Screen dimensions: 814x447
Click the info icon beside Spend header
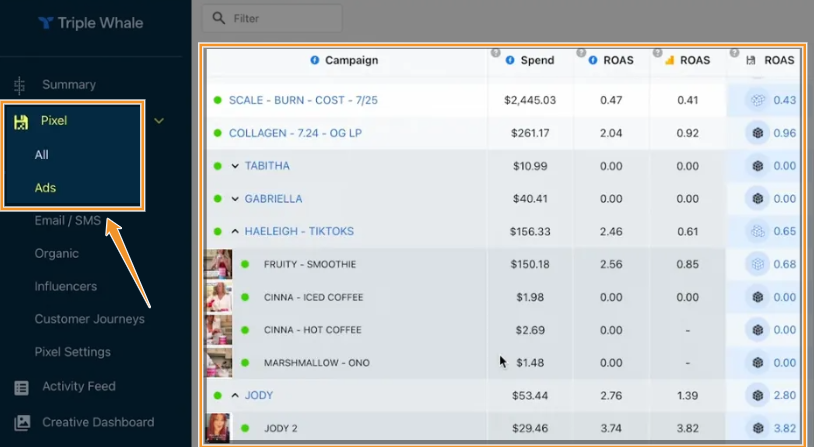click(x=510, y=60)
